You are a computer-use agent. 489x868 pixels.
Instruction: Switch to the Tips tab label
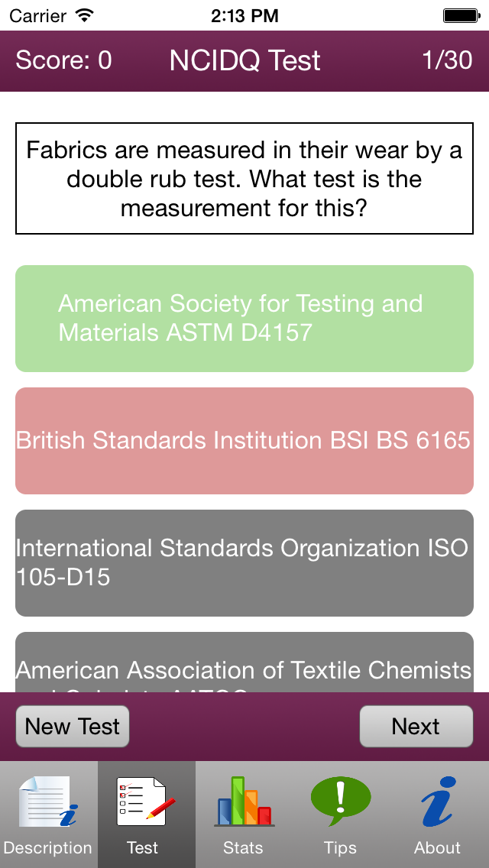[340, 847]
